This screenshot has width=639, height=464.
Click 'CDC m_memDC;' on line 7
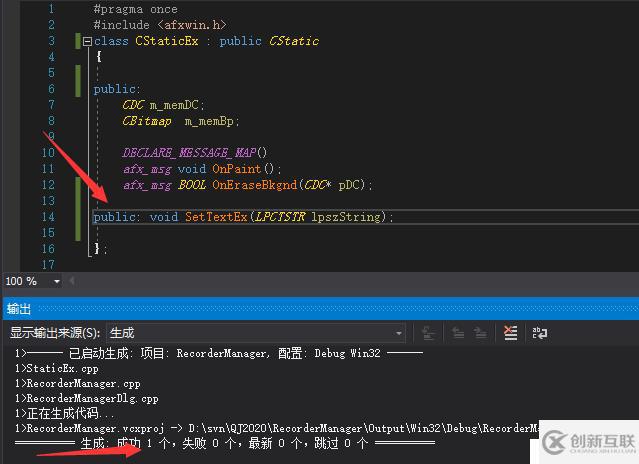point(163,105)
